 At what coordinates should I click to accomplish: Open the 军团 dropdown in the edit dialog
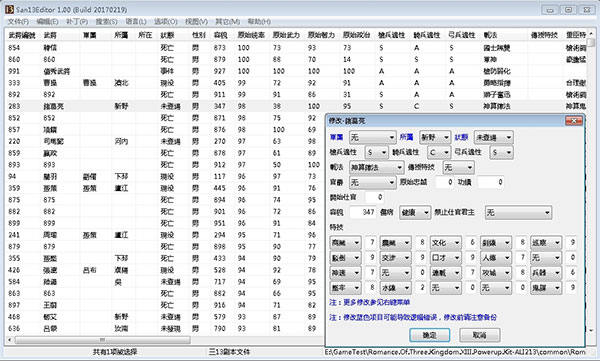pos(372,137)
